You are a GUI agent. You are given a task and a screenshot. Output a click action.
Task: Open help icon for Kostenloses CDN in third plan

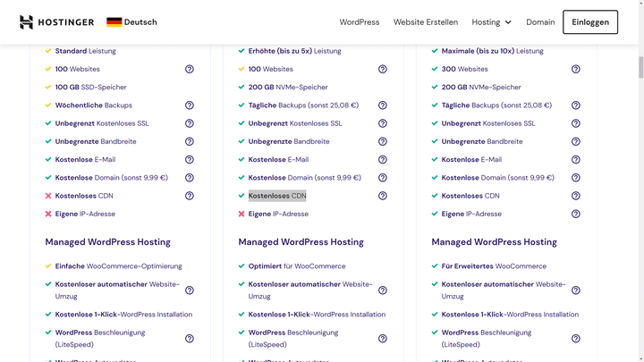576,196
